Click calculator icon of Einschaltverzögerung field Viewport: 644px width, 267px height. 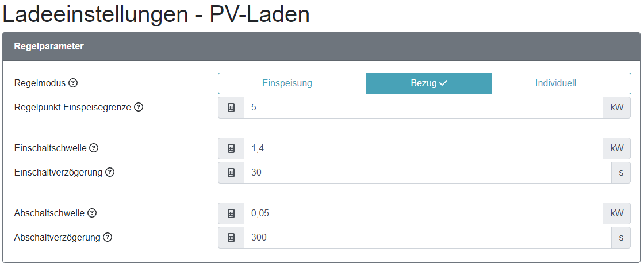(231, 173)
